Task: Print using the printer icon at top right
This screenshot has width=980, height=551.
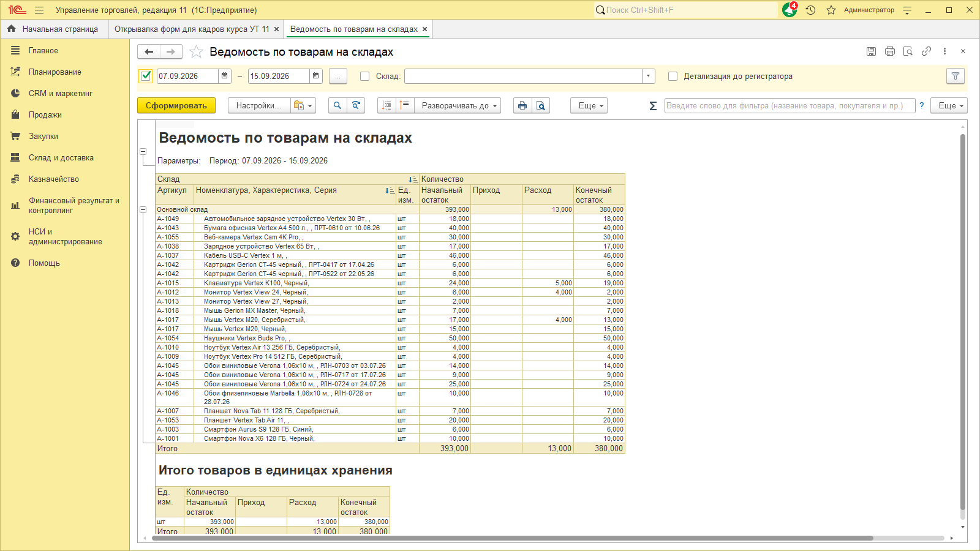Action: coord(890,51)
